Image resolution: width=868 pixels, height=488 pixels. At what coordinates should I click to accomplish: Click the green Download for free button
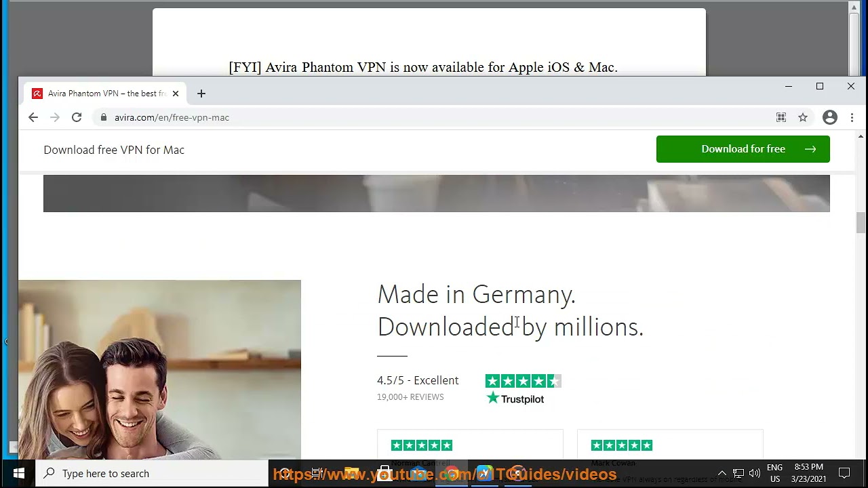743,149
